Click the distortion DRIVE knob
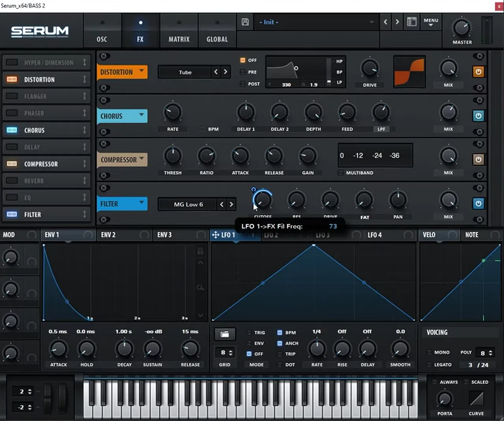Viewport: 504px width, 421px height. (x=370, y=68)
